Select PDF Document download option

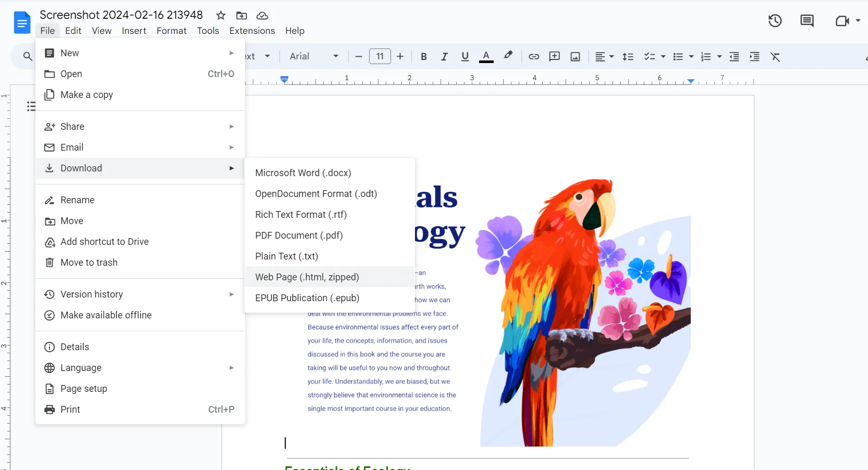tap(298, 236)
